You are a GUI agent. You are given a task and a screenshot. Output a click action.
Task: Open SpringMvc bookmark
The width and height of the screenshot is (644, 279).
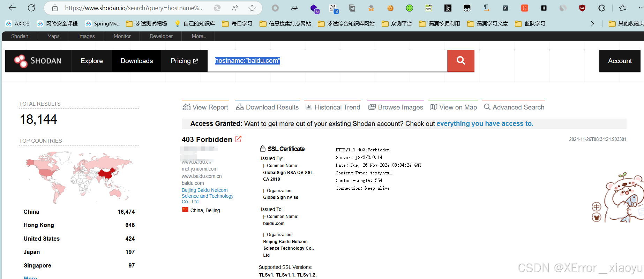point(102,23)
